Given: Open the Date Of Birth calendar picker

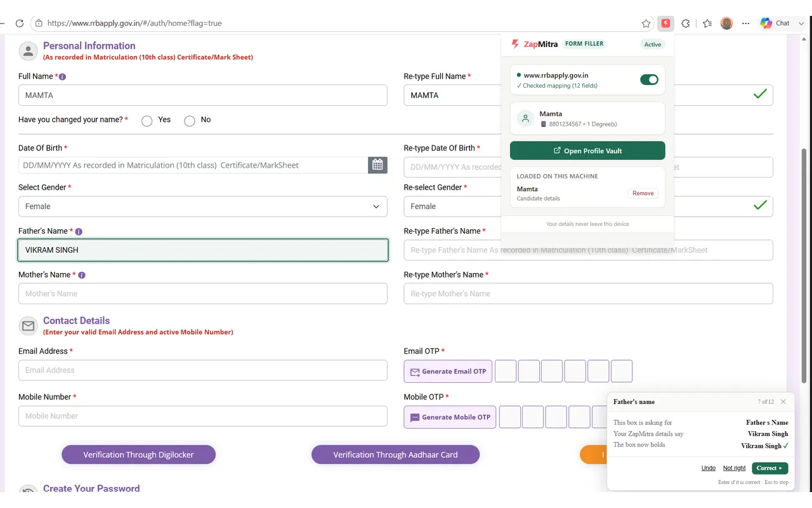Looking at the screenshot, I should (x=377, y=165).
